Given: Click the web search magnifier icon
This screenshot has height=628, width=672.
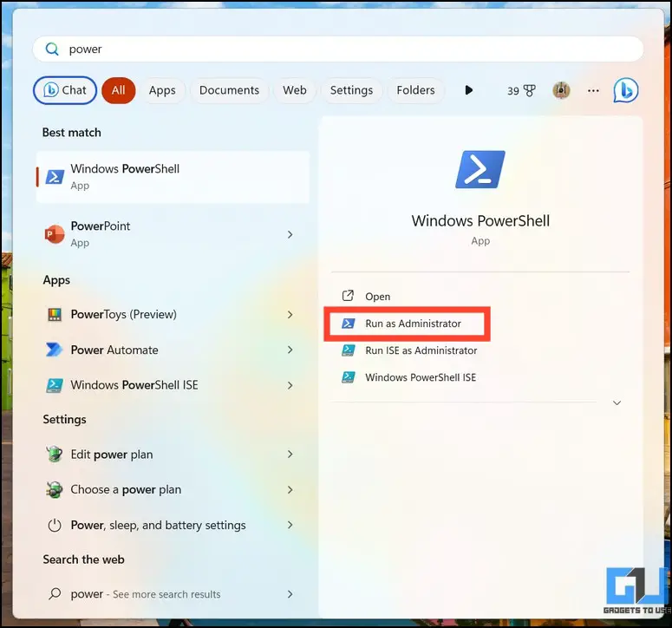Looking at the screenshot, I should click(x=55, y=593).
